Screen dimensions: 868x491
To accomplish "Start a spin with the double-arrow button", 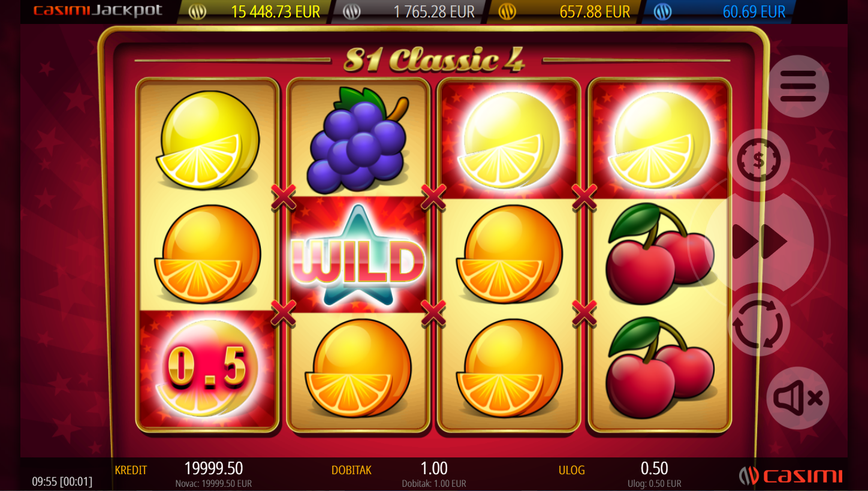I will [x=759, y=242].
